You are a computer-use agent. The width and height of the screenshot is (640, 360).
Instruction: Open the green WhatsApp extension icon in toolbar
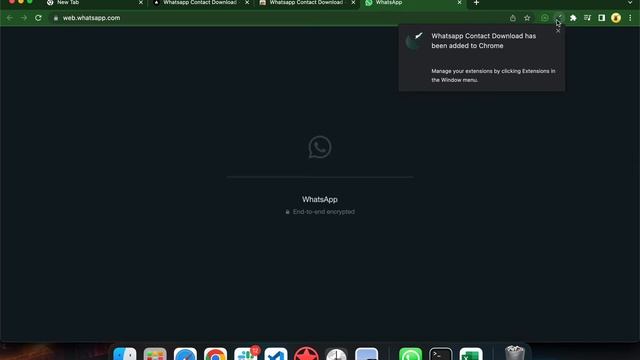tap(545, 18)
